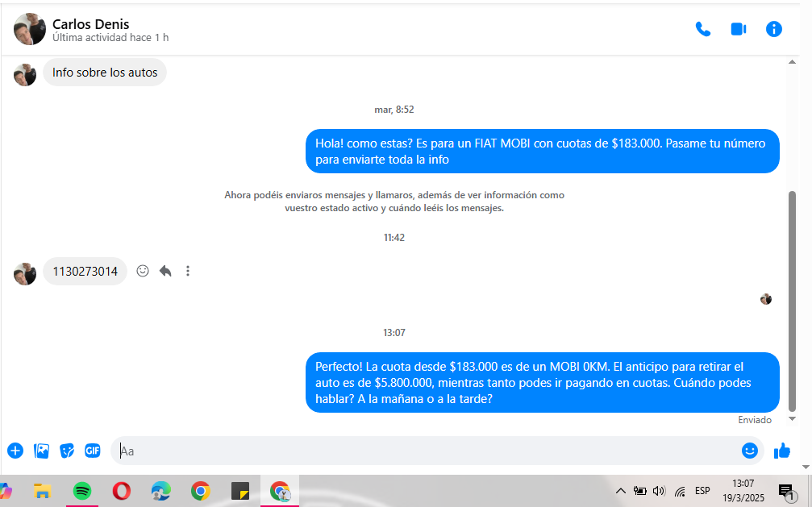The height and width of the screenshot is (507, 812).
Task: Start a voice call with Carlos Denis
Action: click(x=702, y=29)
